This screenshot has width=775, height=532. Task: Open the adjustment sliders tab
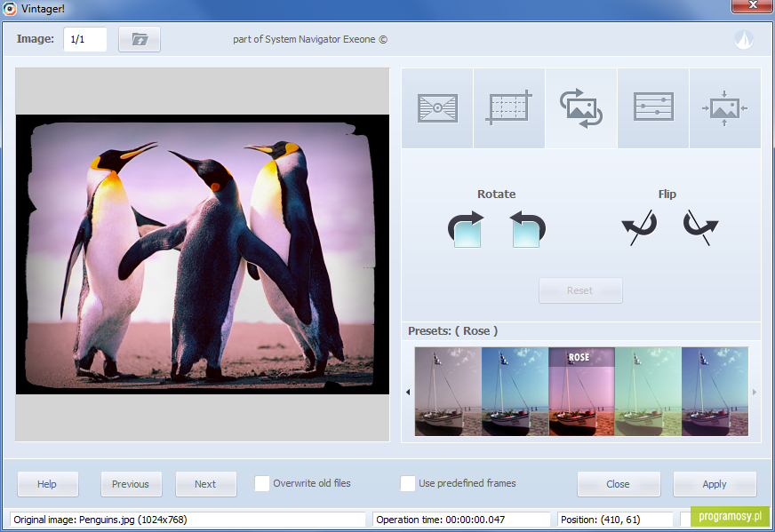click(x=653, y=108)
